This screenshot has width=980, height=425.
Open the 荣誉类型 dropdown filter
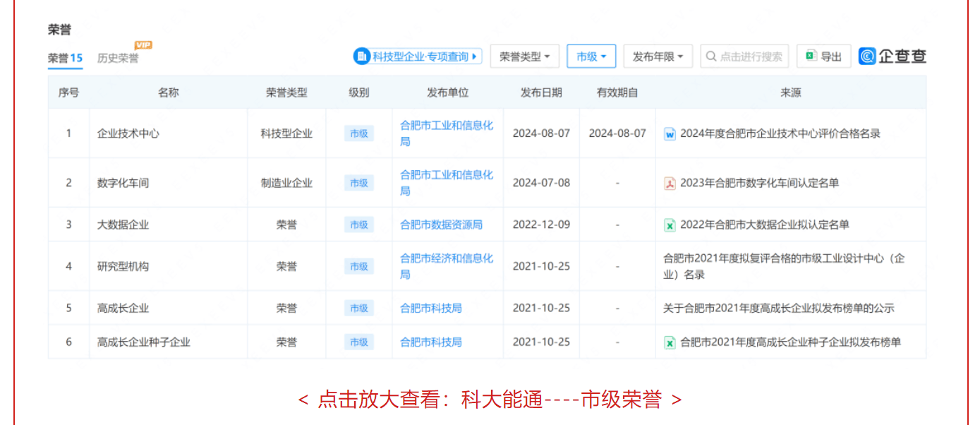click(x=525, y=56)
